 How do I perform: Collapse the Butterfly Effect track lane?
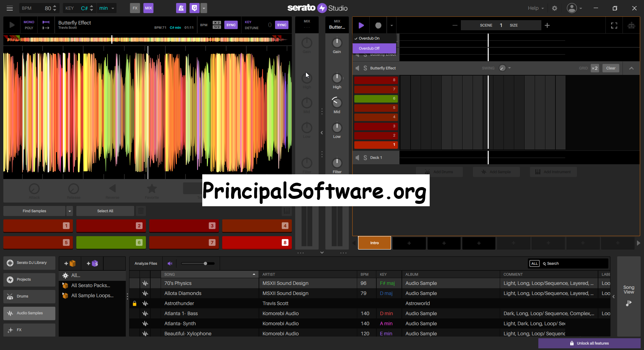coord(631,68)
